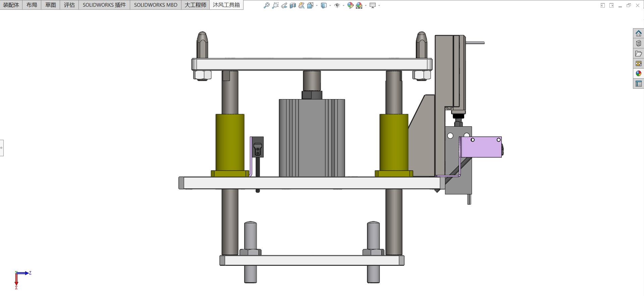Select the left olive guide bushing
Image resolution: width=644 pixels, height=296 pixels.
pyautogui.click(x=230, y=143)
